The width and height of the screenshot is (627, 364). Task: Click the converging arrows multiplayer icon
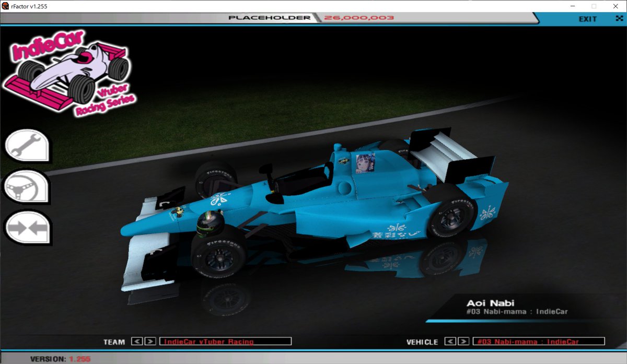click(x=28, y=228)
